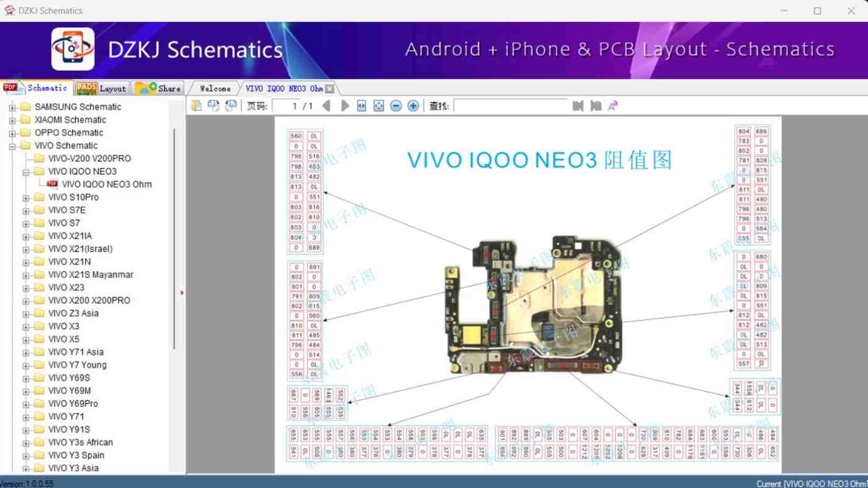
Task: Click the fit page icon
Action: click(x=379, y=106)
